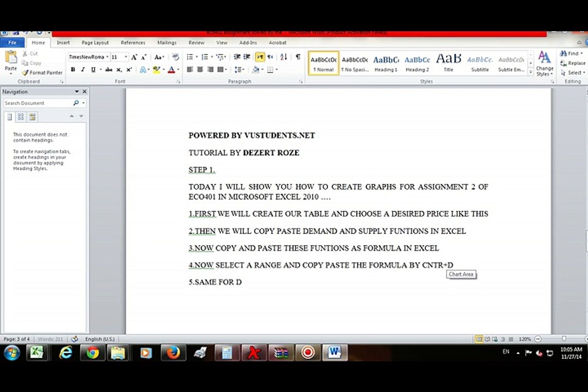Click the Cut scissors command
Image resolution: width=588 pixels, height=392 pixels.
click(x=30, y=54)
